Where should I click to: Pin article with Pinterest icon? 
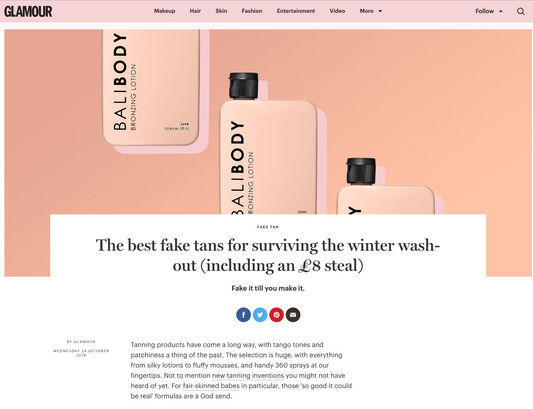(277, 315)
